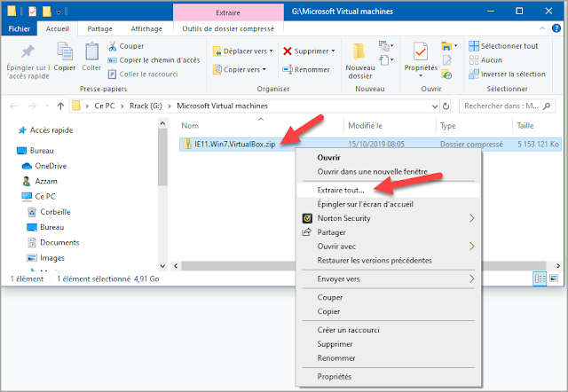Click Copier le chemin d'accès
The image size is (568, 392).
[x=154, y=60]
